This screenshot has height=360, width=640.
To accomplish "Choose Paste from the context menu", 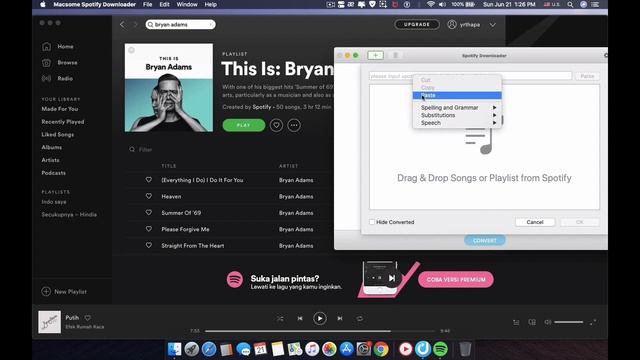I will point(457,95).
